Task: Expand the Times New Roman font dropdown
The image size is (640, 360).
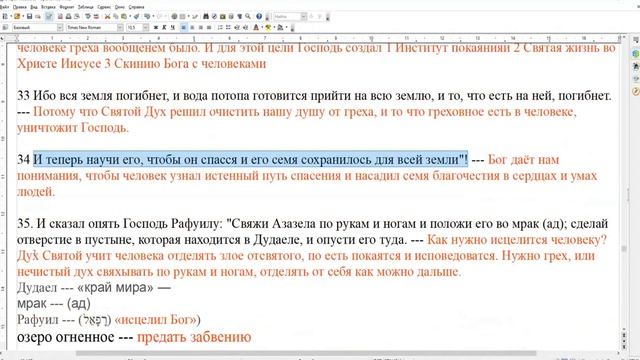Action: 120,27
